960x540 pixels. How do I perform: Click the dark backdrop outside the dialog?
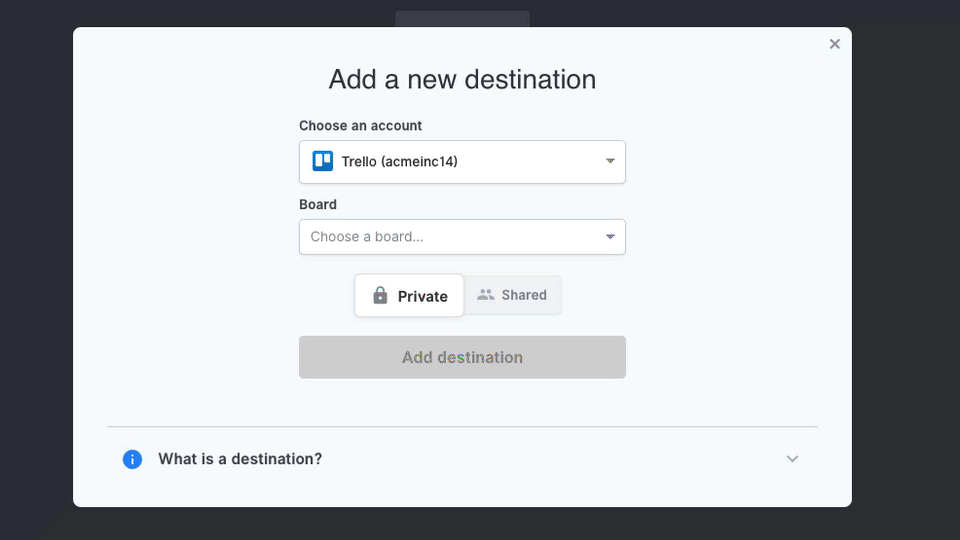[36, 269]
